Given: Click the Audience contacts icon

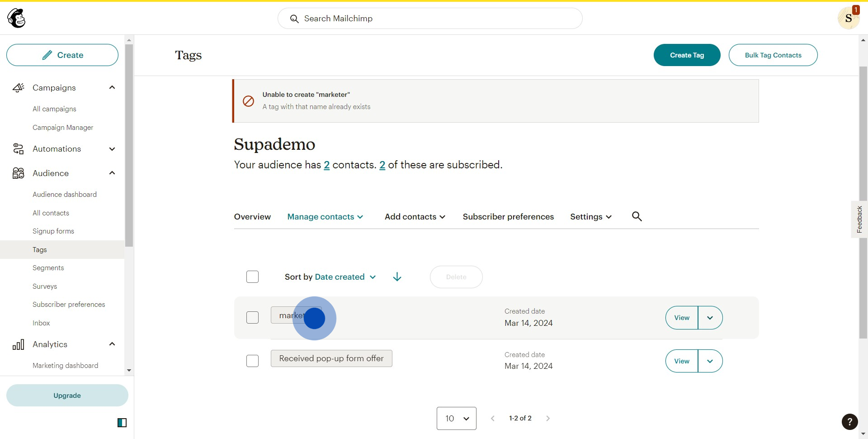Looking at the screenshot, I should (18, 173).
